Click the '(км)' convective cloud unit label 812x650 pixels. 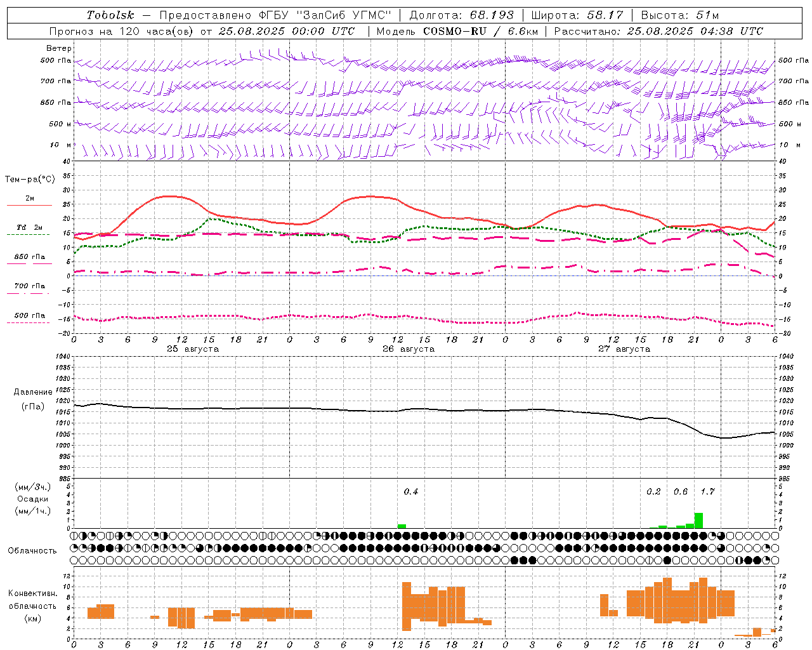click(33, 618)
